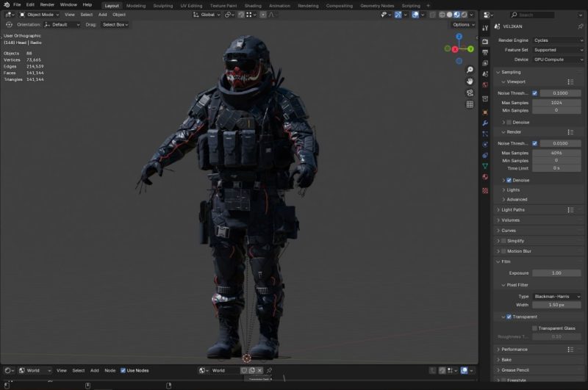The image size is (588, 390).
Task: Click the zoom magnifier icon in viewport
Action: [x=470, y=69]
